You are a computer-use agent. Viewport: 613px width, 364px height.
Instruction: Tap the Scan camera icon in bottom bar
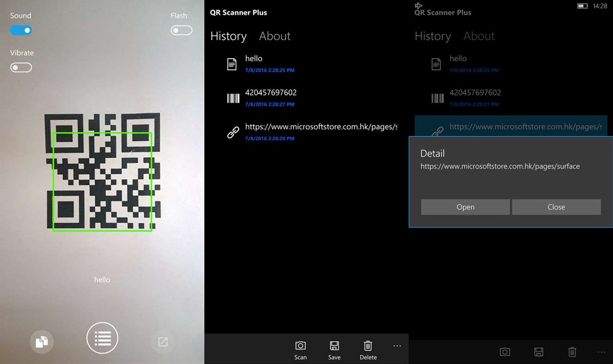300,346
